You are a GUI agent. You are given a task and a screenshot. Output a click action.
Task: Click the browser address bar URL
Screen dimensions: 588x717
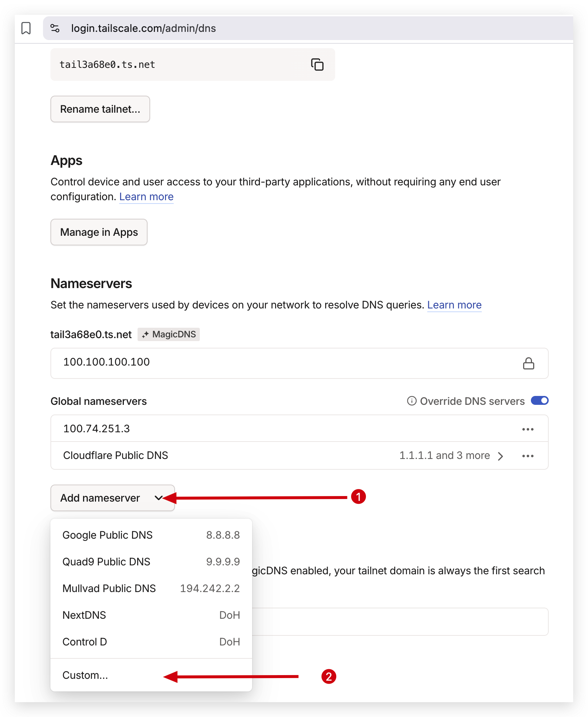(143, 28)
